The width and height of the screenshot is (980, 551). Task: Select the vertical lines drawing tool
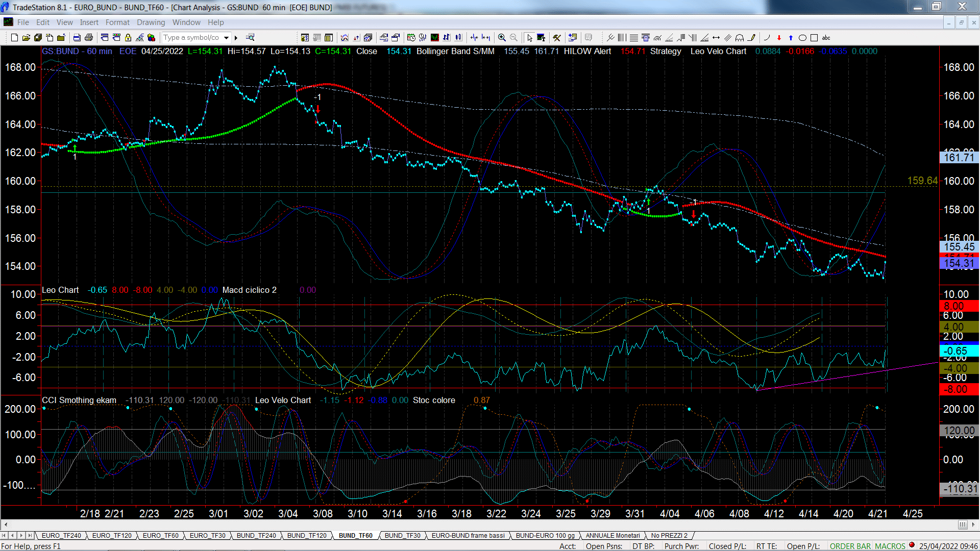pos(622,38)
